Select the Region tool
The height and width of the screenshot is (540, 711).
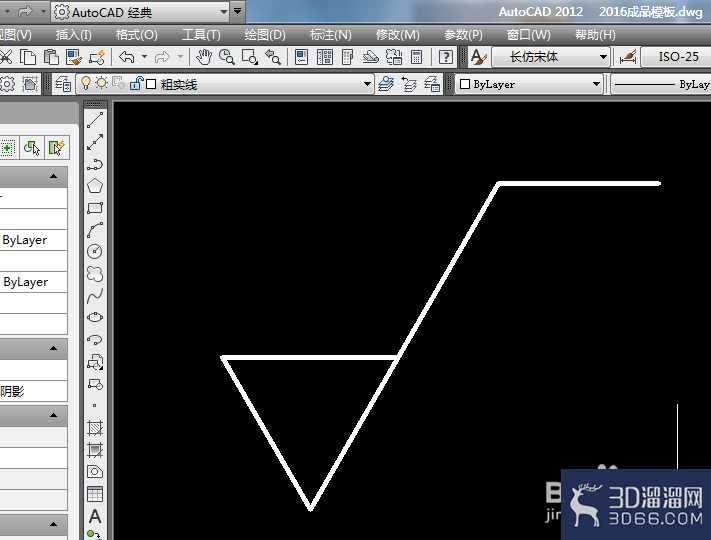click(x=95, y=472)
